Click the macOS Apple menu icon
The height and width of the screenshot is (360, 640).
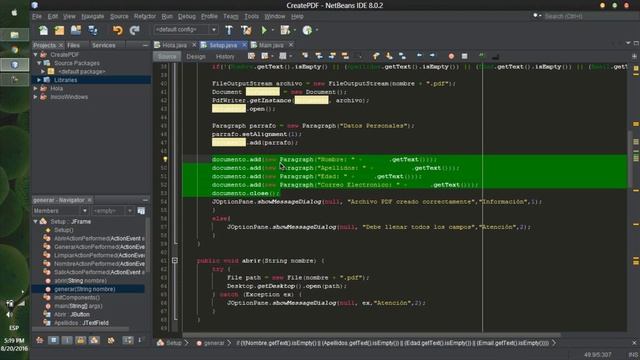pyautogui.click(x=14, y=12)
